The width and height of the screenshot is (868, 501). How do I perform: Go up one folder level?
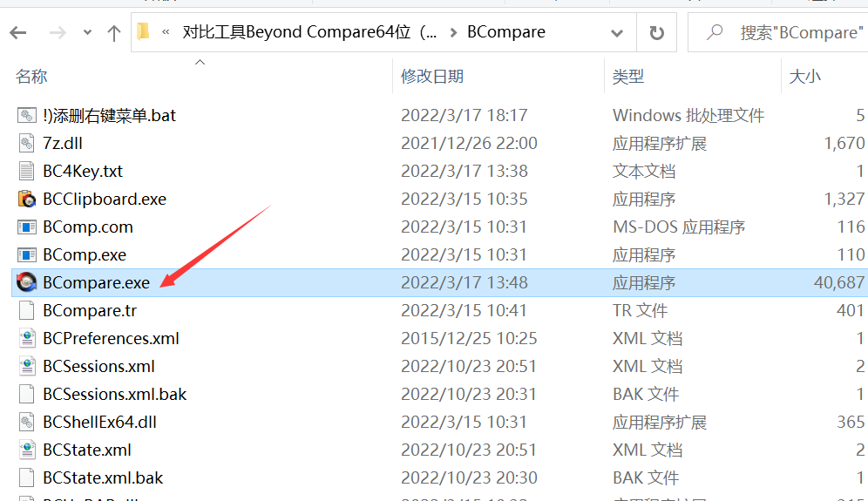114,33
